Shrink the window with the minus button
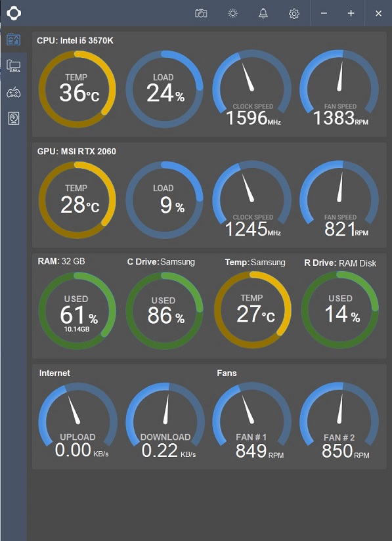The width and height of the screenshot is (392, 541). (324, 13)
